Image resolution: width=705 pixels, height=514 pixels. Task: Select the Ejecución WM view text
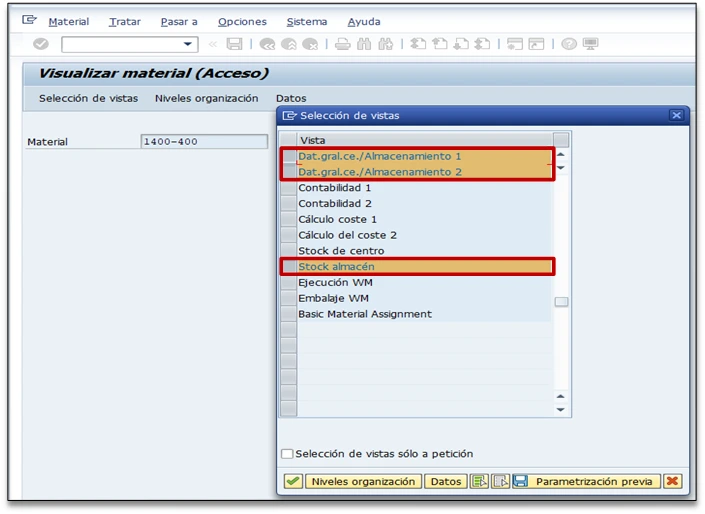[335, 282]
